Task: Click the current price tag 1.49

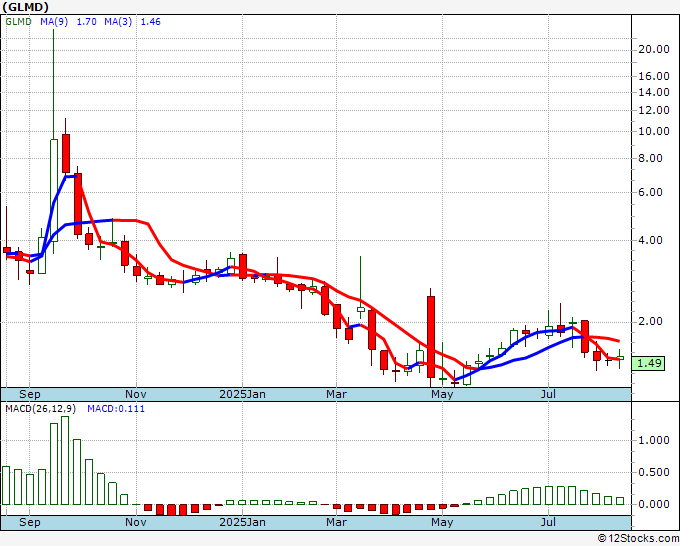Action: click(x=649, y=363)
